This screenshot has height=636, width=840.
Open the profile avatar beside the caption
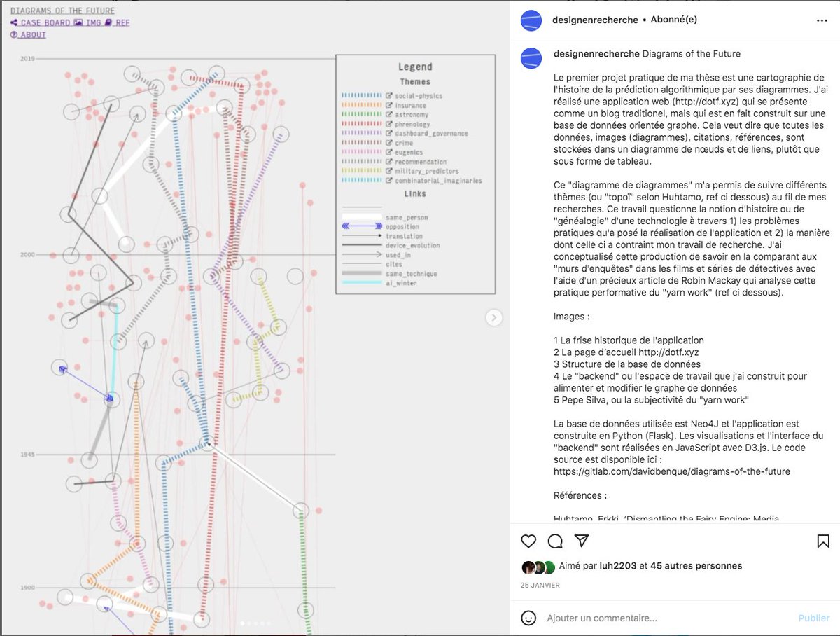(x=531, y=57)
